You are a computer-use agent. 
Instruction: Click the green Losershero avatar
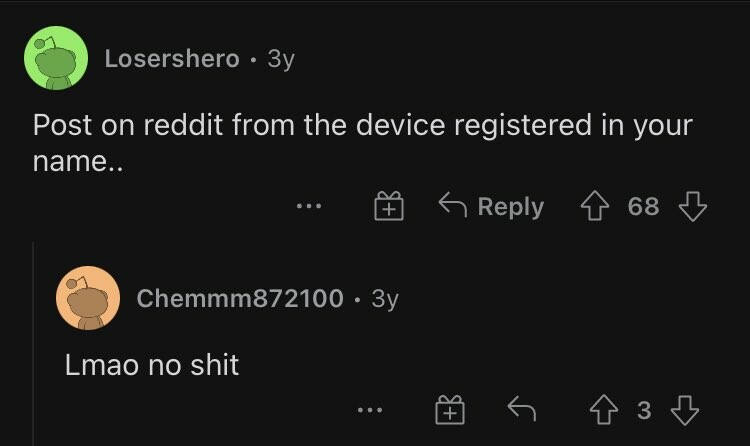coord(56,58)
